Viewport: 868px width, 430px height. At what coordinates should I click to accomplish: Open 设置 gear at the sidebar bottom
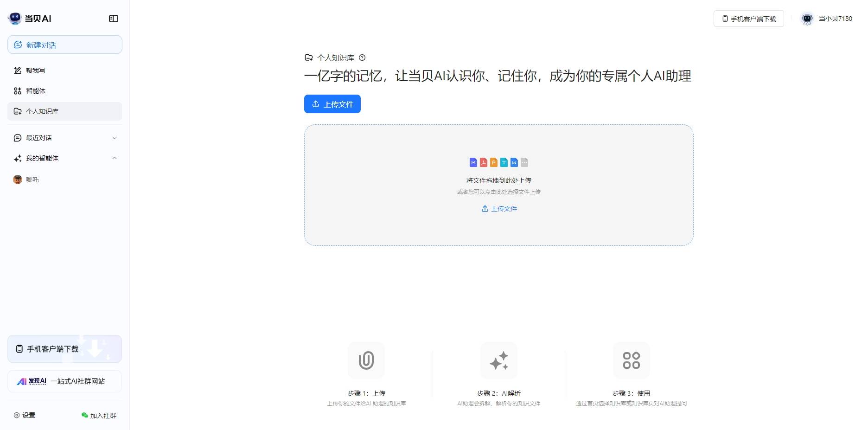coord(17,415)
